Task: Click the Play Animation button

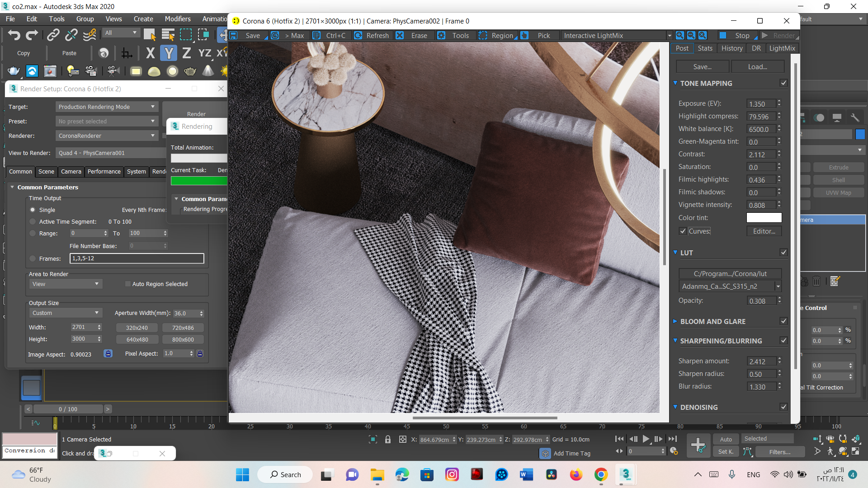Action: tap(646, 439)
